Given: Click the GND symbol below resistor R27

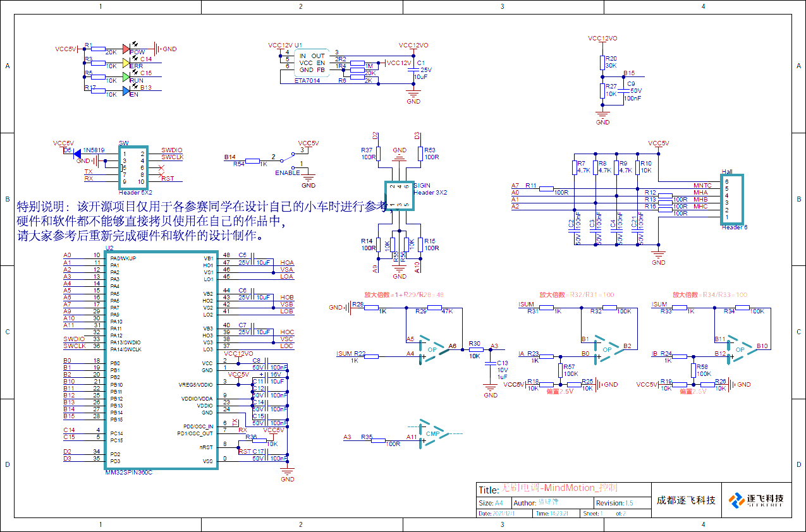Looking at the screenshot, I should point(602,118).
